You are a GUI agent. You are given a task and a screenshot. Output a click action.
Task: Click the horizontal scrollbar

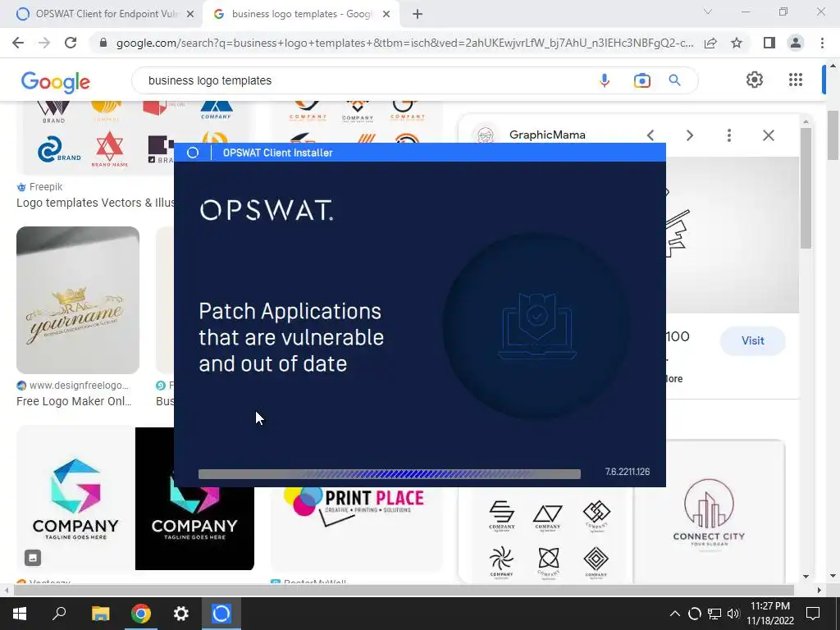(404, 590)
